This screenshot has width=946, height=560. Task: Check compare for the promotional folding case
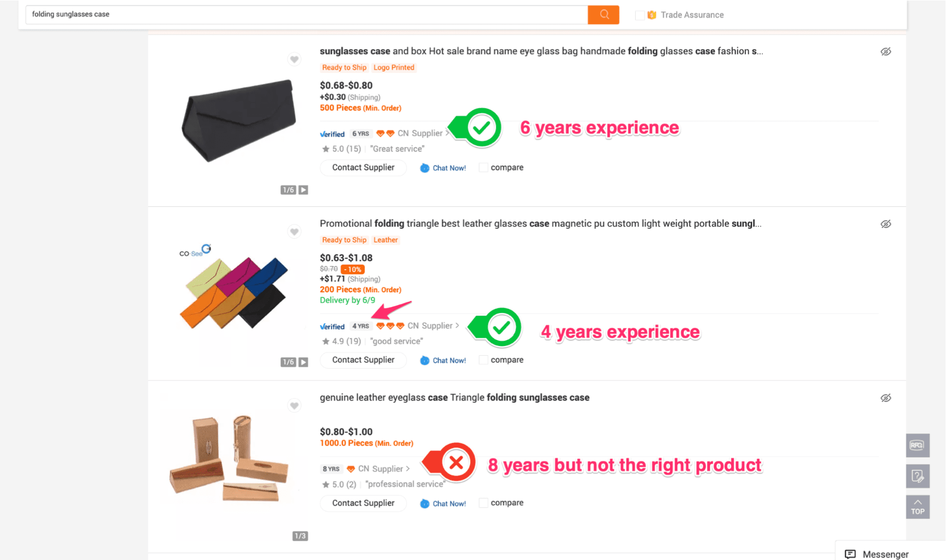[483, 359]
